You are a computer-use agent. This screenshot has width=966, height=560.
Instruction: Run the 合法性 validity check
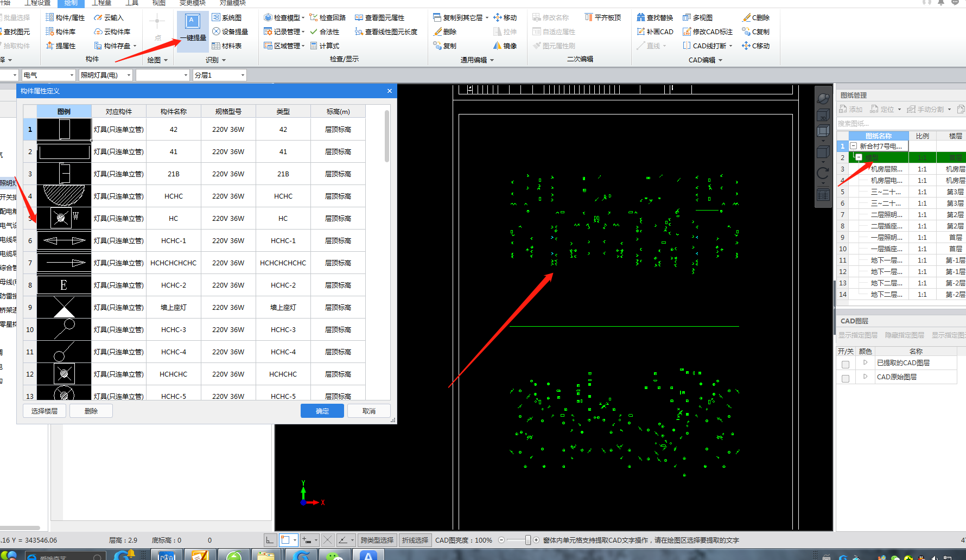click(x=325, y=31)
